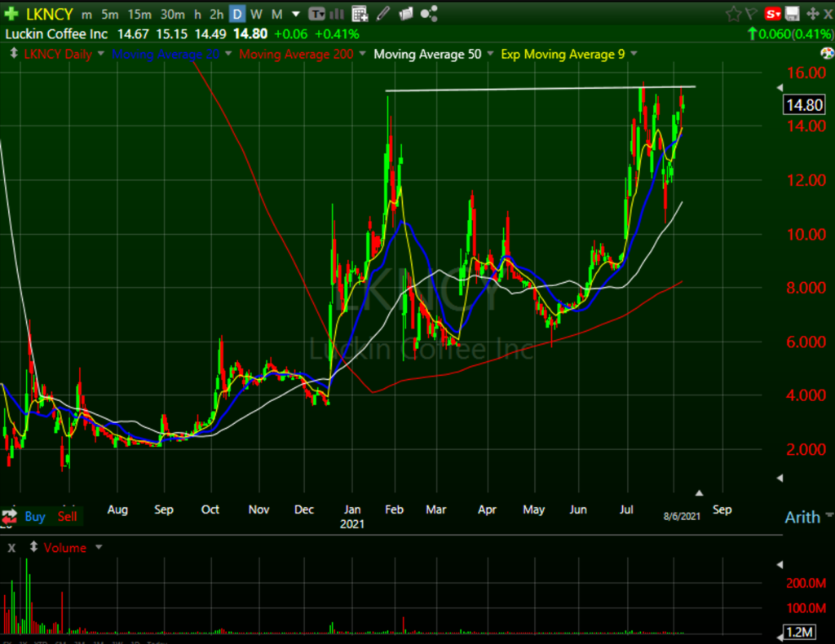835x644 pixels.
Task: Click the star favorite icon
Action: [733, 15]
